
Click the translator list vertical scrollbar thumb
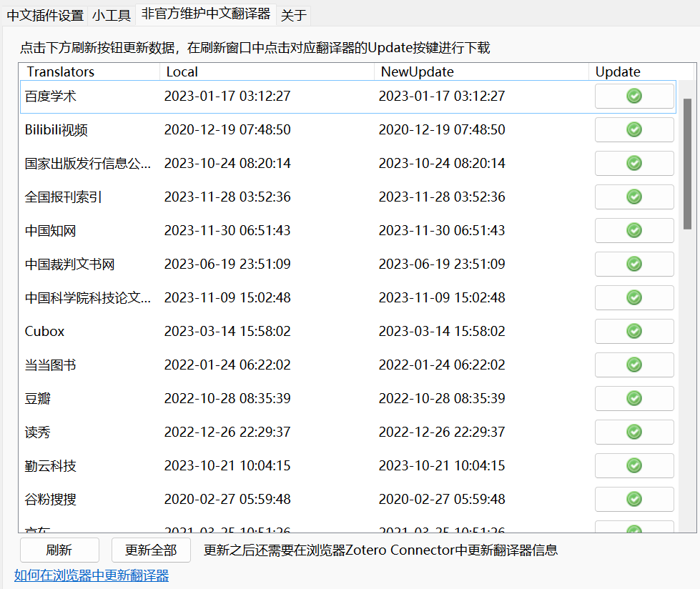point(688,164)
